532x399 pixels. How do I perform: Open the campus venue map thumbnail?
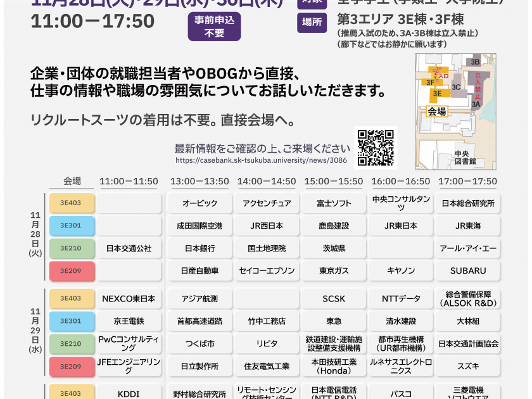455,111
